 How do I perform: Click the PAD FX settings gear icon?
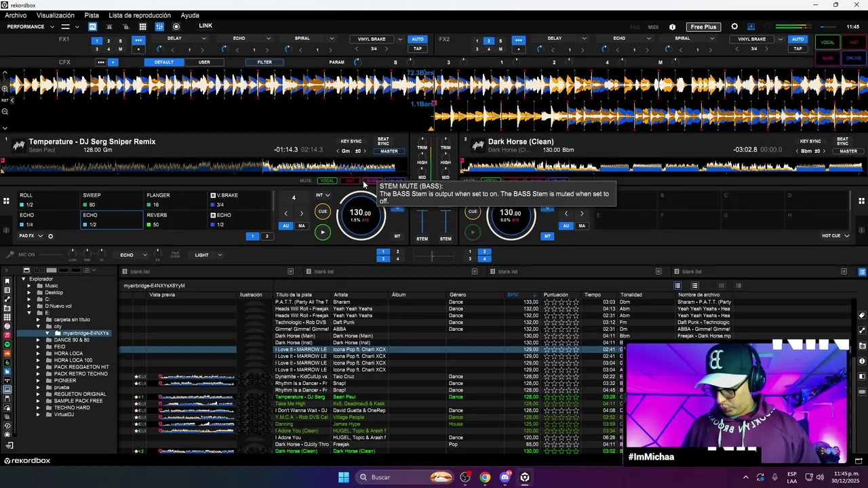click(50, 237)
